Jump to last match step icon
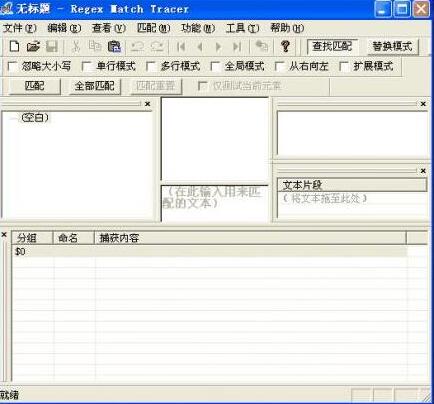 tap(237, 46)
